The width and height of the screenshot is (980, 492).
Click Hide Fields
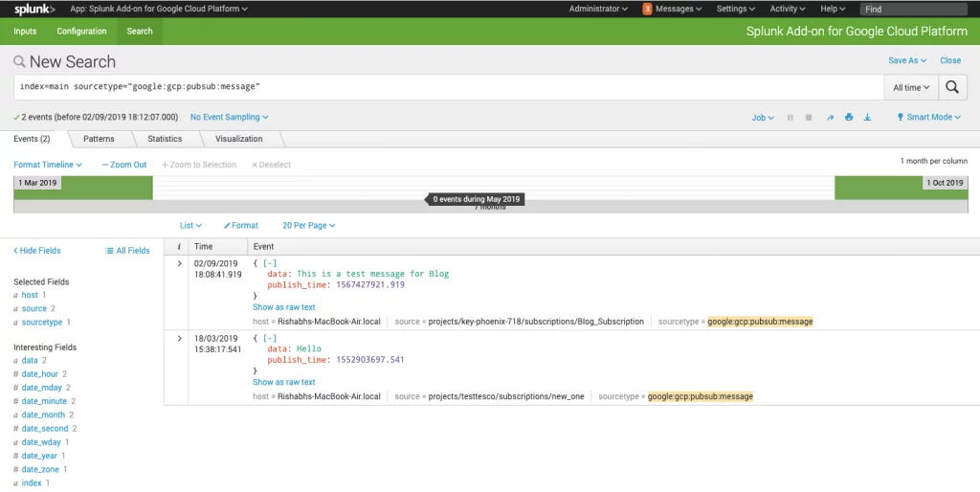click(x=37, y=251)
